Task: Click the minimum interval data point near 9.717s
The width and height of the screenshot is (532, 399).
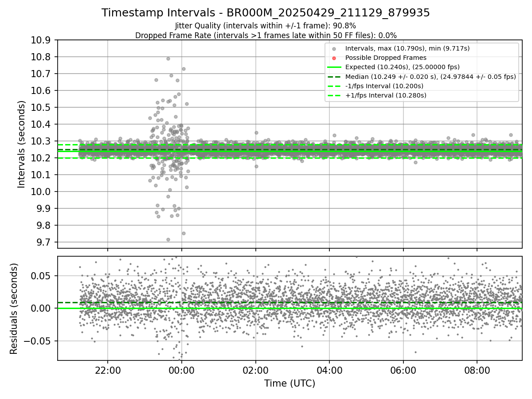Action: point(168,239)
